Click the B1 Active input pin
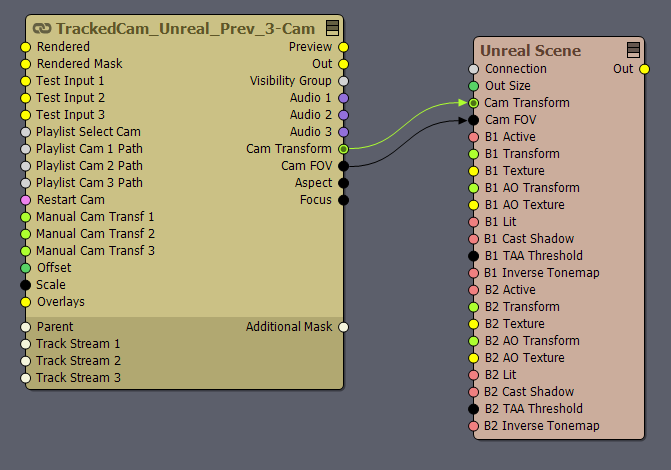This screenshot has width=671, height=470. 474,137
